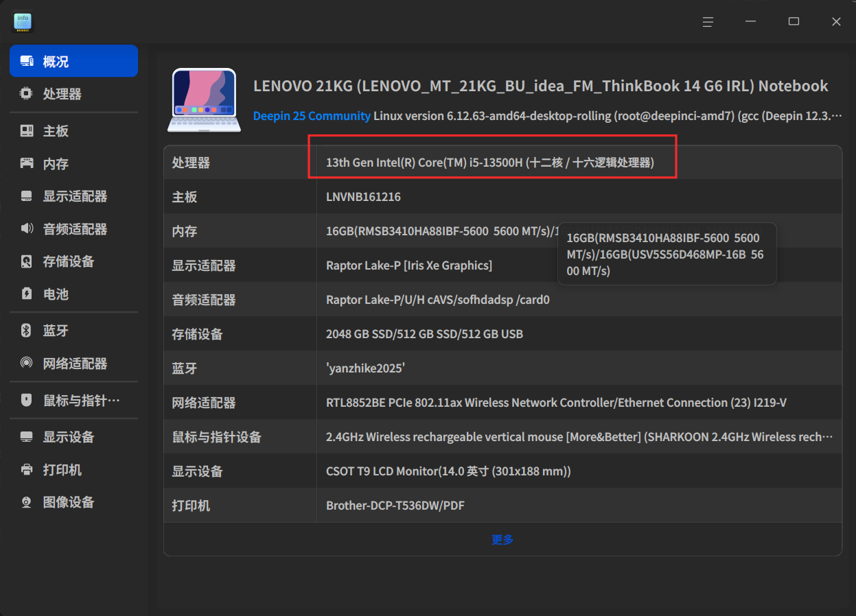
Task: Close the Device Manager window
Action: [x=836, y=22]
